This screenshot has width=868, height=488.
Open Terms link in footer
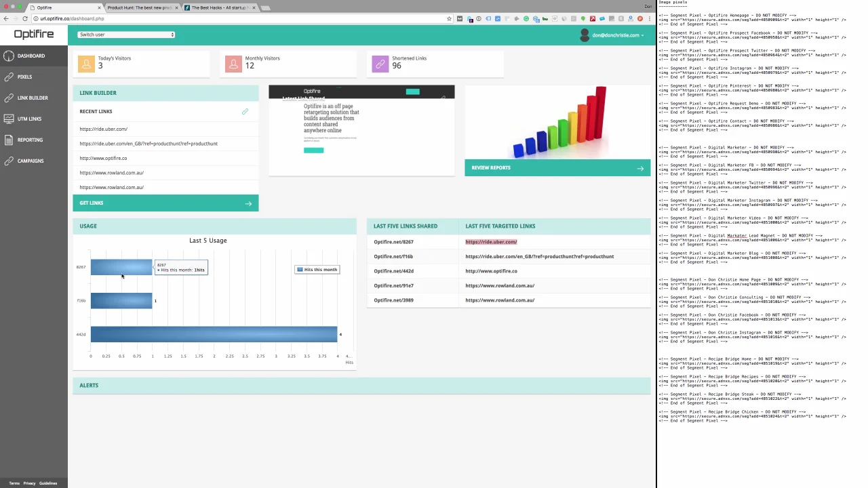point(14,483)
